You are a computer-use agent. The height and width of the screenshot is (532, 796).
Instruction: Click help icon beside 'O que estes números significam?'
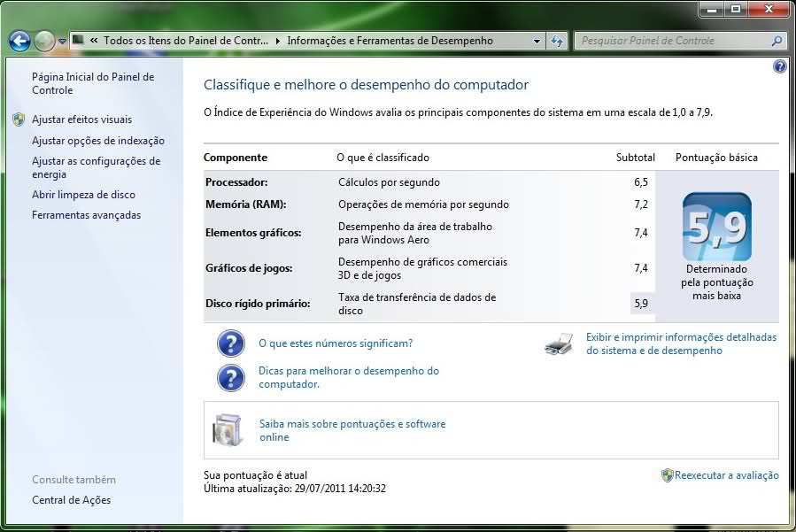tap(231, 343)
